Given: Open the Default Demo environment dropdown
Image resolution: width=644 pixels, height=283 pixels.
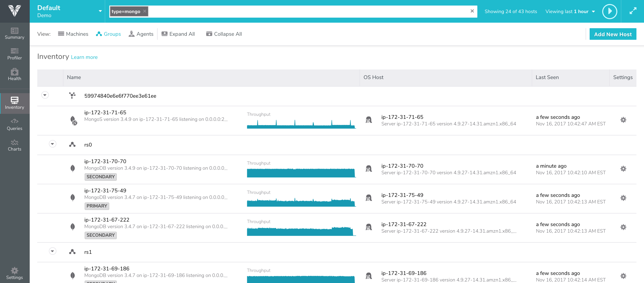Looking at the screenshot, I should [x=100, y=11].
